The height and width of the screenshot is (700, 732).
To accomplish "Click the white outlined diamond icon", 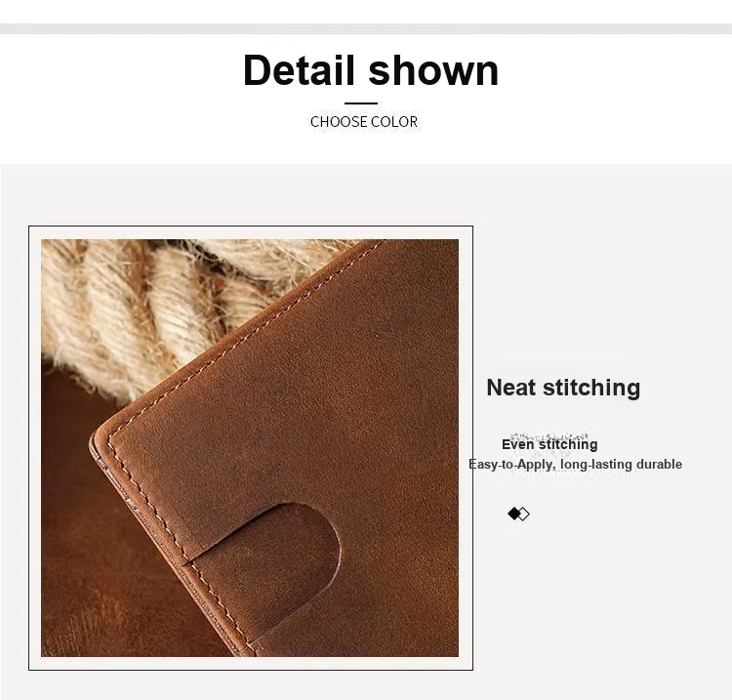I will coord(524,515).
